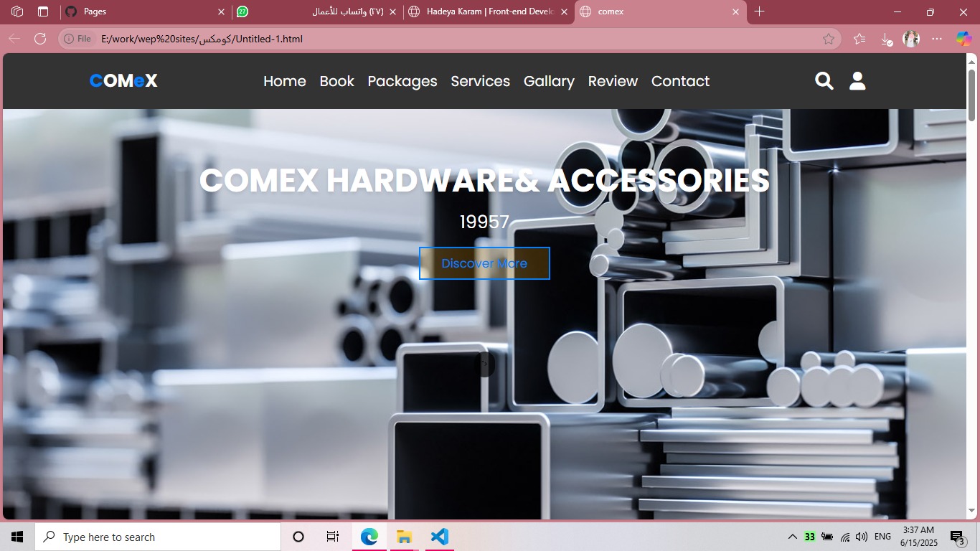
Task: Click the ENG language indicator
Action: point(883,537)
